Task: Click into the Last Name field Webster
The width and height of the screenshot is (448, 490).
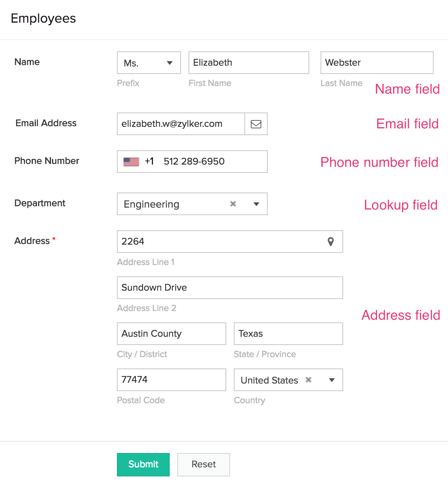Action: click(x=377, y=63)
